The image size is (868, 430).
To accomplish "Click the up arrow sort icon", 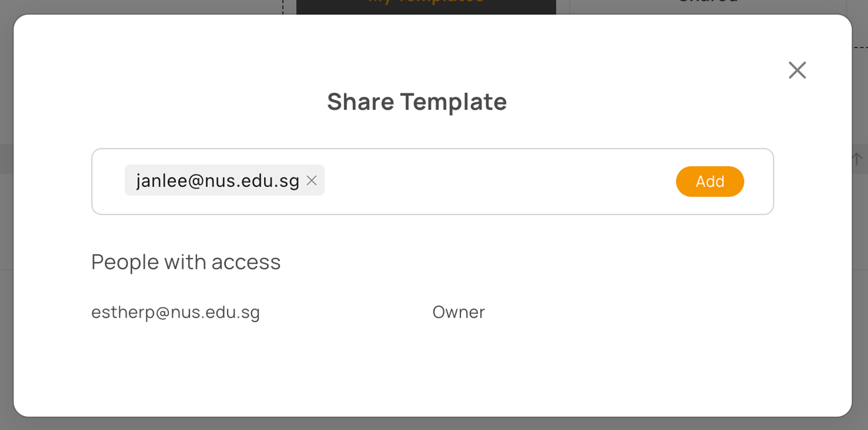I will [857, 159].
